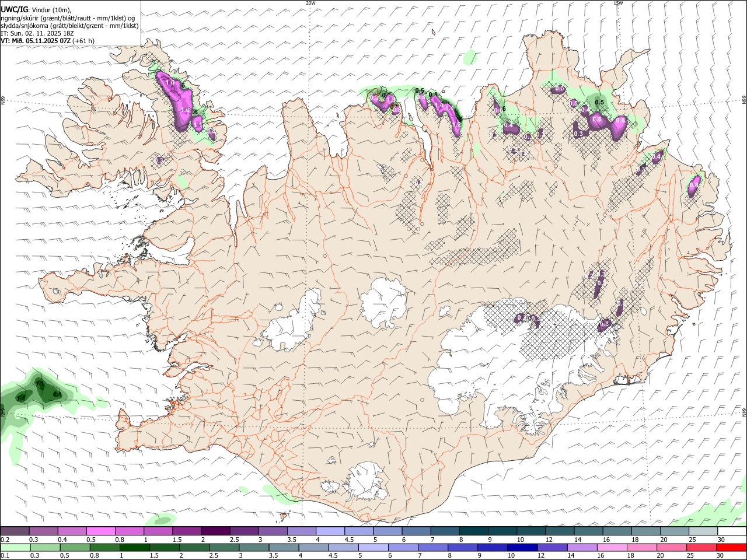
Task: Click the 'rigning/skúrir' legend description line
Action: 67,18
